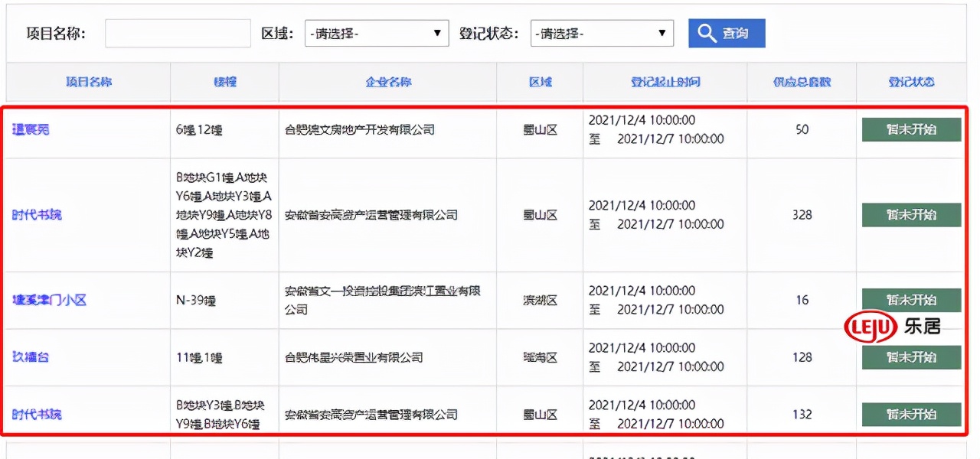Click the 企业名称 column header

(x=388, y=82)
